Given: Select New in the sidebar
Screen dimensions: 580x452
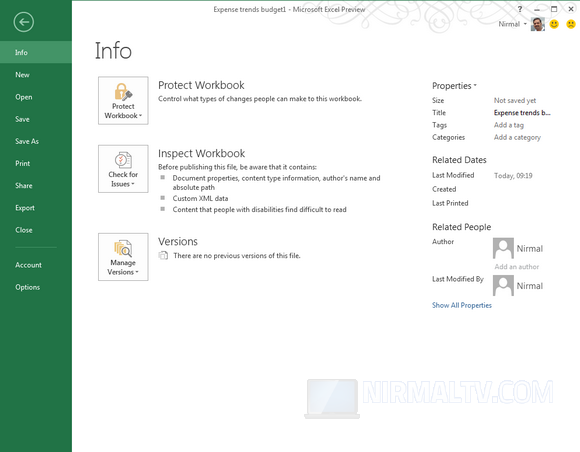Looking at the screenshot, I should [x=36, y=75].
